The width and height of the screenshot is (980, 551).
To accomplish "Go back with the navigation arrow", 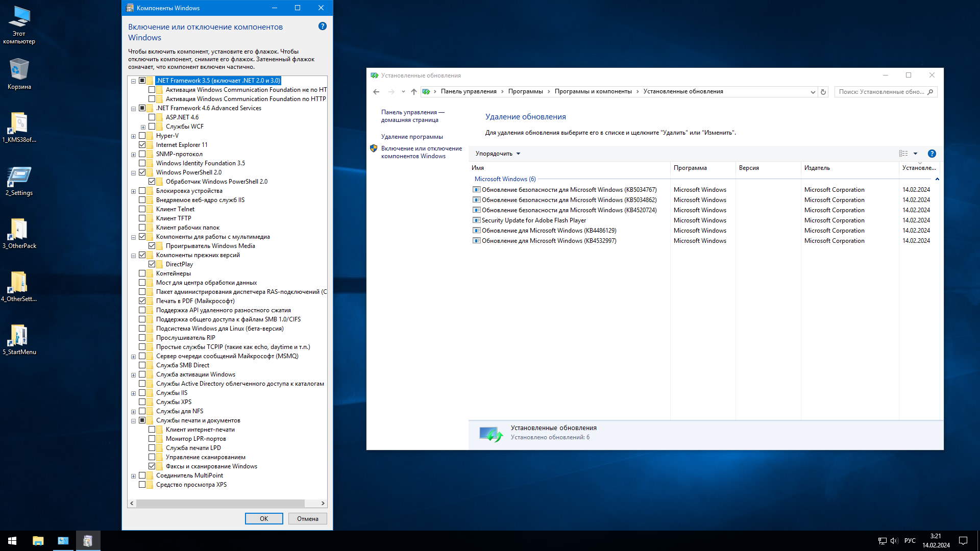I will point(376,92).
